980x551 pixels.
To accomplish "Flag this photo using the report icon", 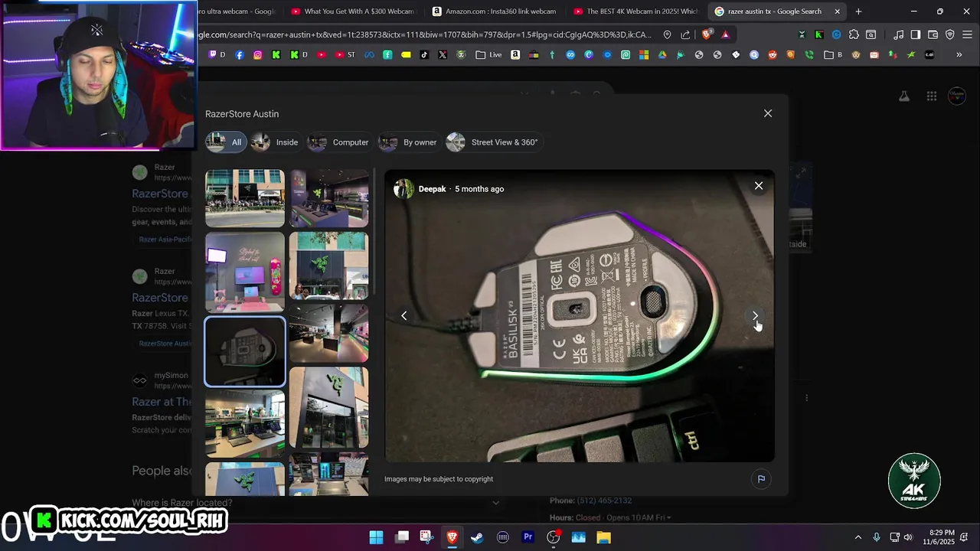I will [x=761, y=479].
